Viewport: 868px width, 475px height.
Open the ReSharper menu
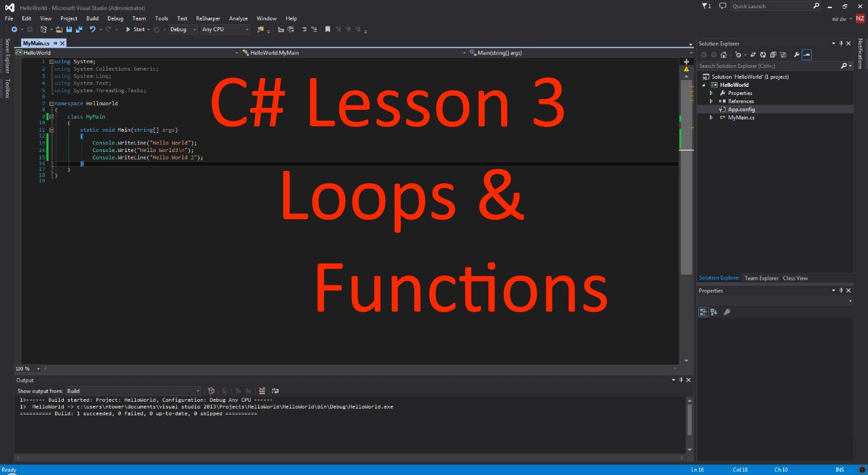[x=208, y=18]
